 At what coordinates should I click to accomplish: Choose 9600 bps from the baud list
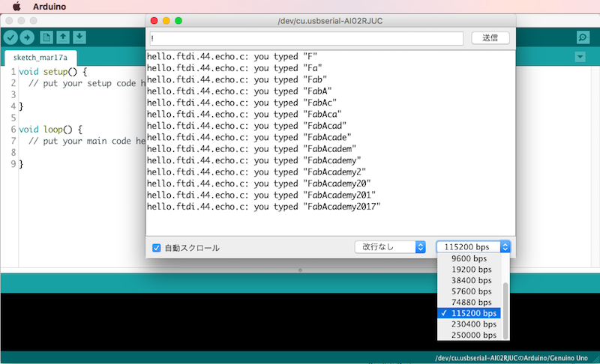469,258
